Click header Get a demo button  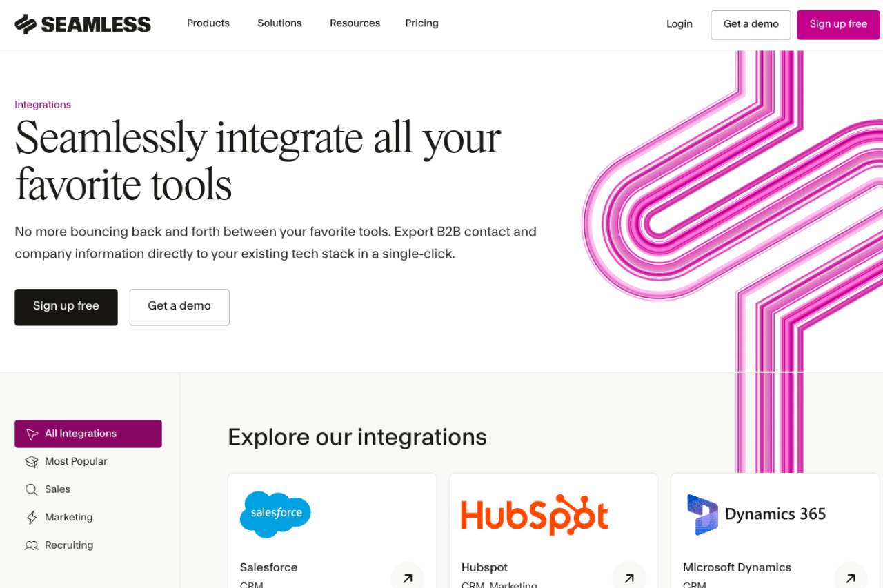click(751, 25)
